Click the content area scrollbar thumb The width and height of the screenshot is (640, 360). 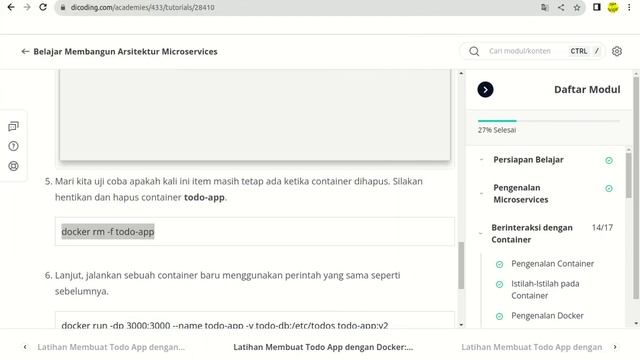[461, 266]
